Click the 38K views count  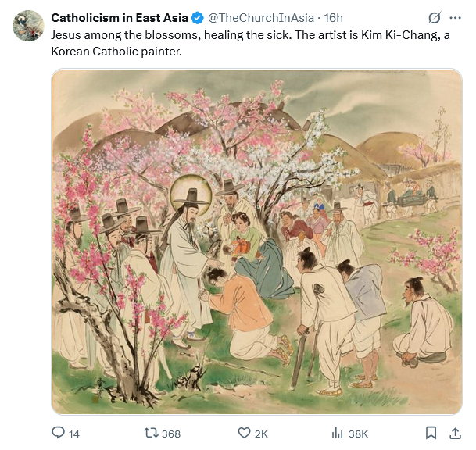pyautogui.click(x=358, y=434)
